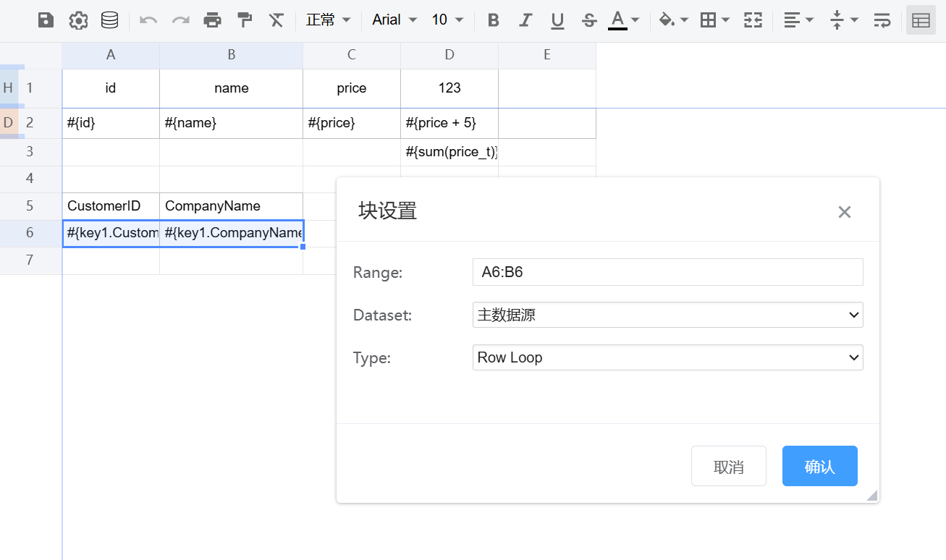Open the settings gear icon
Viewport: 946px width, 560px height.
click(x=78, y=20)
